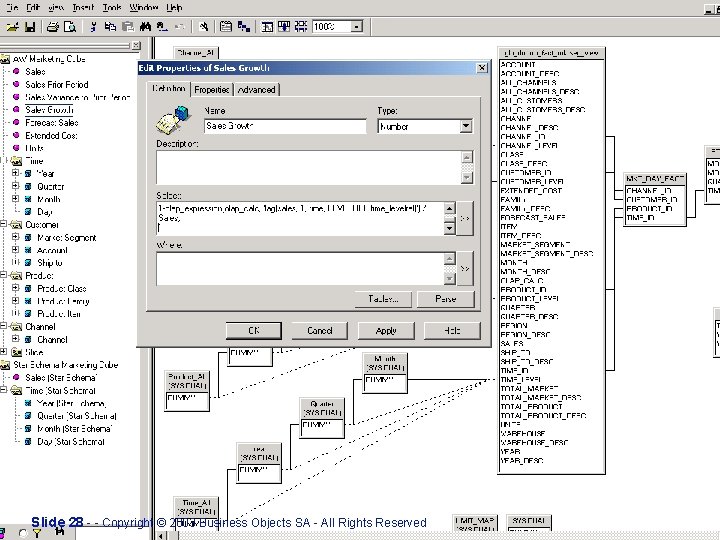Viewport: 720px width, 540px height.
Task: Open the File menu
Action: pyautogui.click(x=11, y=7)
